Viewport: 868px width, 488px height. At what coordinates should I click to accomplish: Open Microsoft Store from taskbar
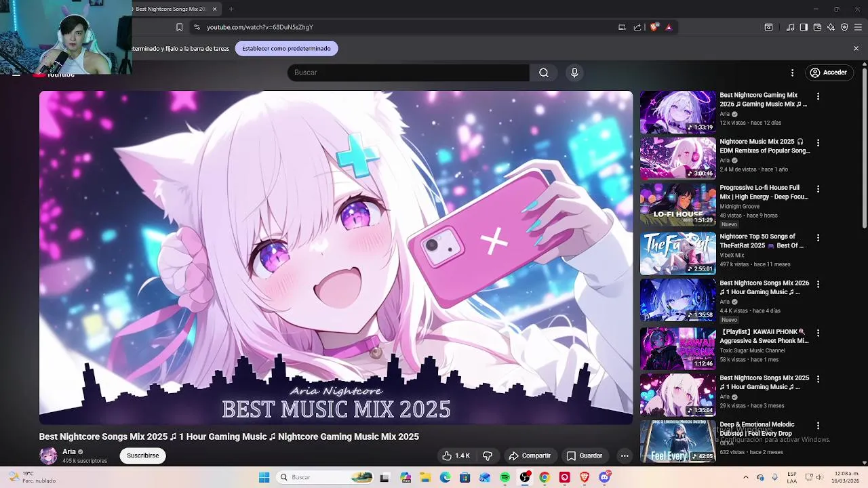click(465, 477)
